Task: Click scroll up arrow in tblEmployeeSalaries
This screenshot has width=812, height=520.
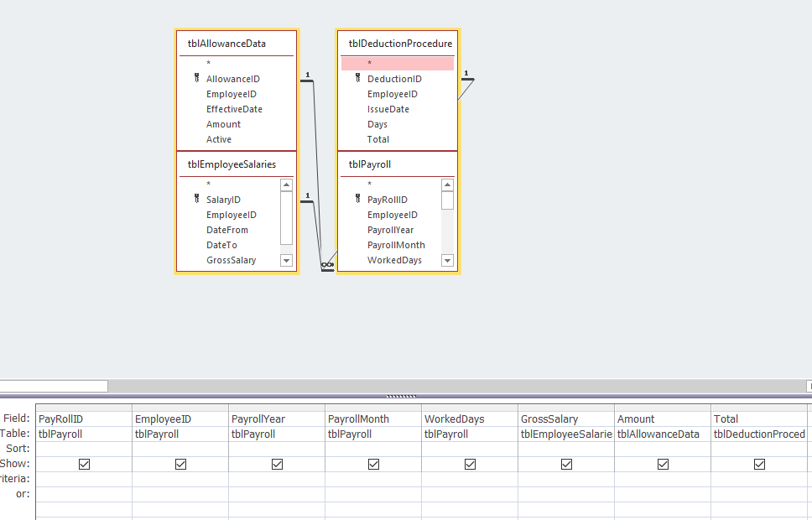Action: point(286,185)
